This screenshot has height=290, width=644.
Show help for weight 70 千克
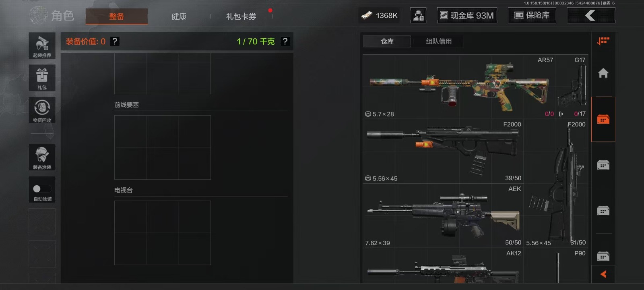pos(285,41)
